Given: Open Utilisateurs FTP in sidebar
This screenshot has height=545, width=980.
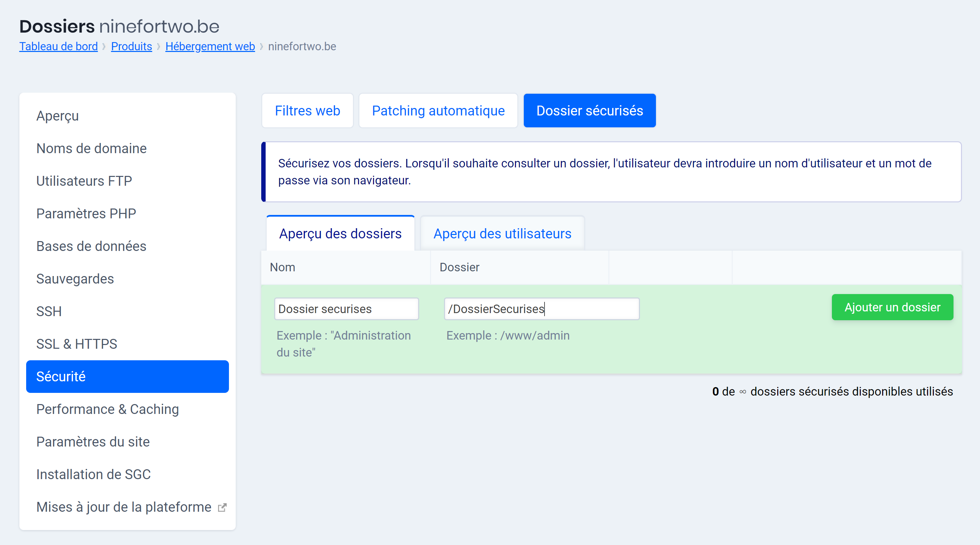Looking at the screenshot, I should point(84,181).
